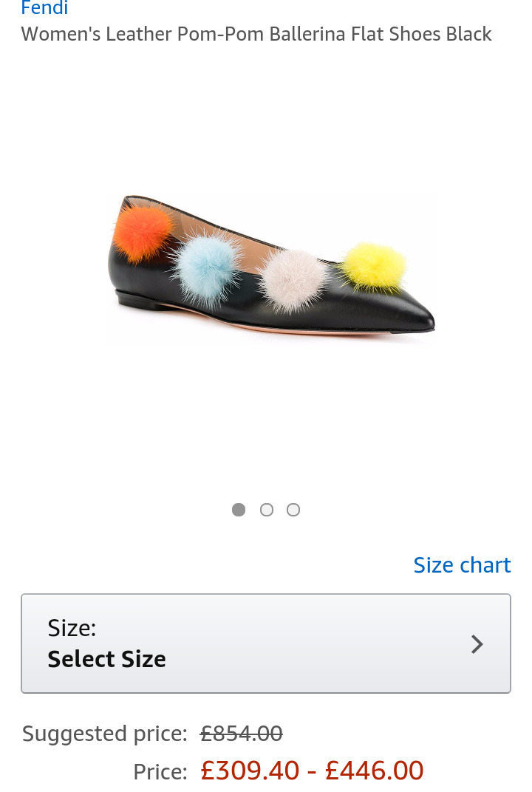Screen dimensions: 532x792
Task: Open the Size selection dropdown box
Action: (x=266, y=643)
